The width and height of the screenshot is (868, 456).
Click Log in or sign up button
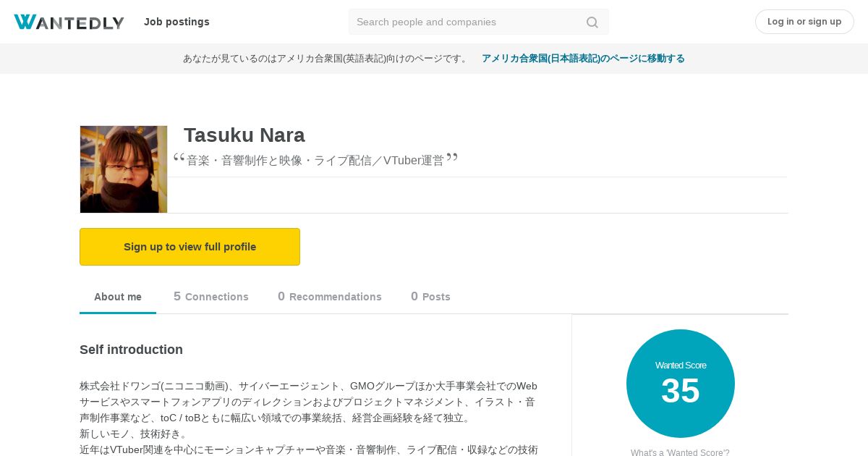tap(804, 22)
